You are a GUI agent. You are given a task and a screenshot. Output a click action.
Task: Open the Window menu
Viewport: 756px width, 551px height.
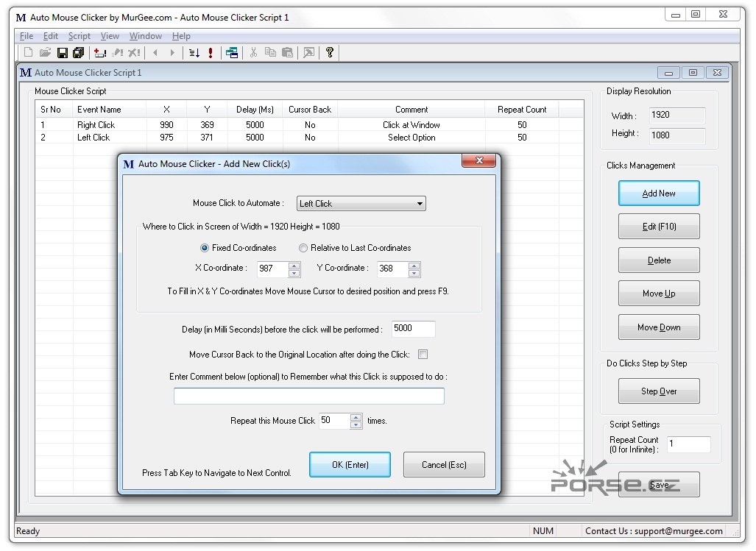point(146,36)
